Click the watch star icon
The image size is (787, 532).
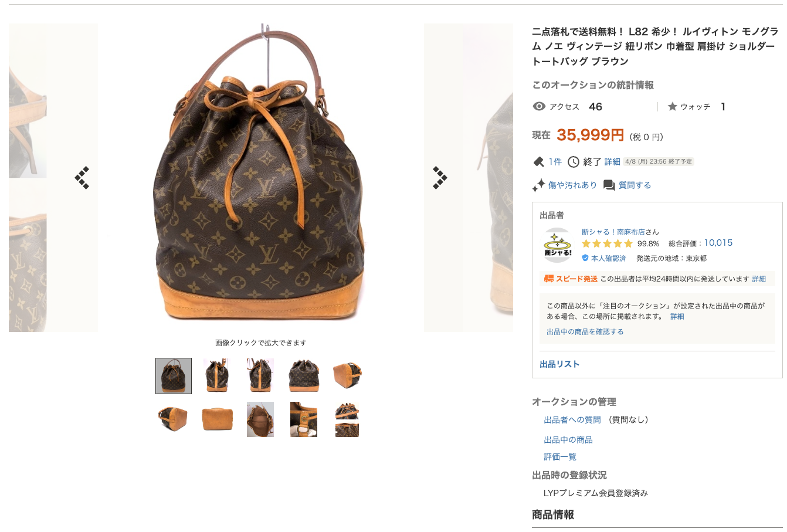[673, 106]
